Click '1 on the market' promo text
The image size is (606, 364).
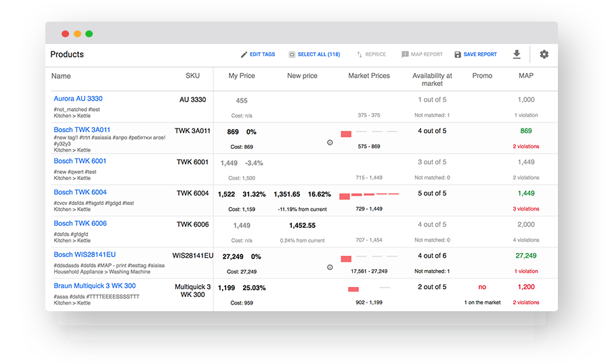pos(482,302)
